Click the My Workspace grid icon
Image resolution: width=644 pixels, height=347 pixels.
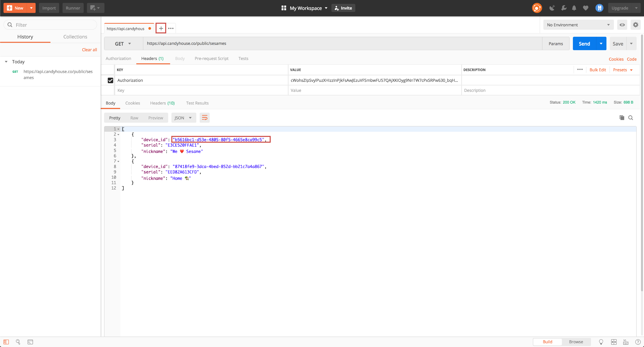click(x=283, y=8)
